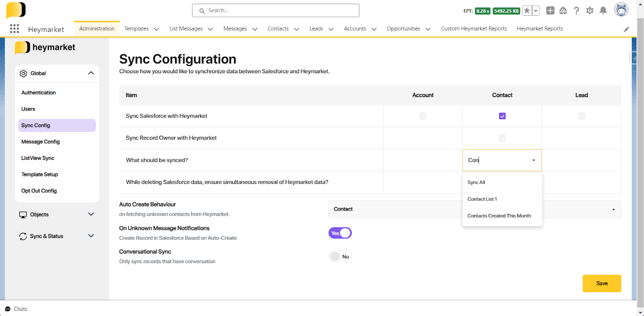Open the Setup gear icon
Image resolution: width=644 pixels, height=316 pixels.
coord(590,10)
